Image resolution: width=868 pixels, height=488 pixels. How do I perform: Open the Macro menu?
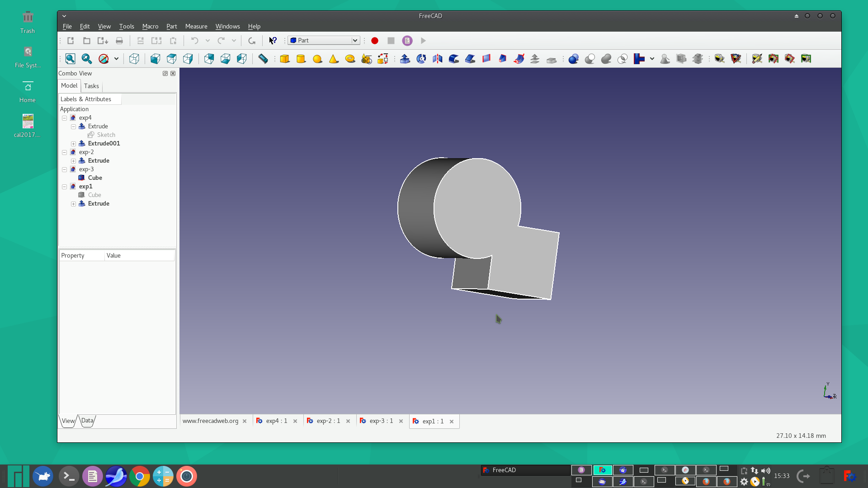click(150, 26)
